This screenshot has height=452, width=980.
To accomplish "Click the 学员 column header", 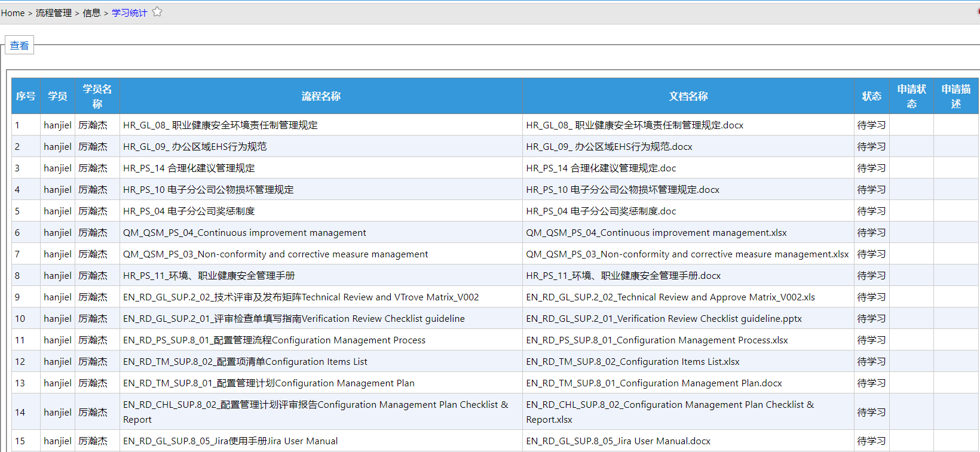I will (x=57, y=96).
